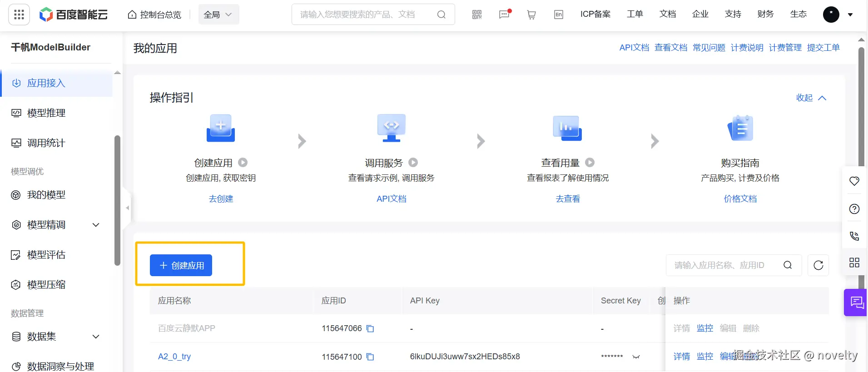Click the blue 创建应用 button

point(181,265)
